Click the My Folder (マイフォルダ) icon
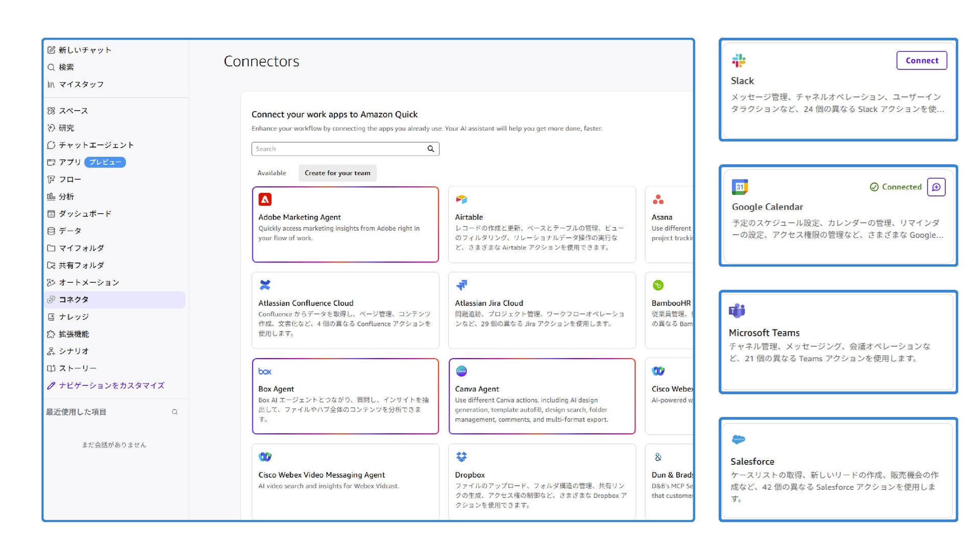980x551 pixels. click(x=51, y=248)
